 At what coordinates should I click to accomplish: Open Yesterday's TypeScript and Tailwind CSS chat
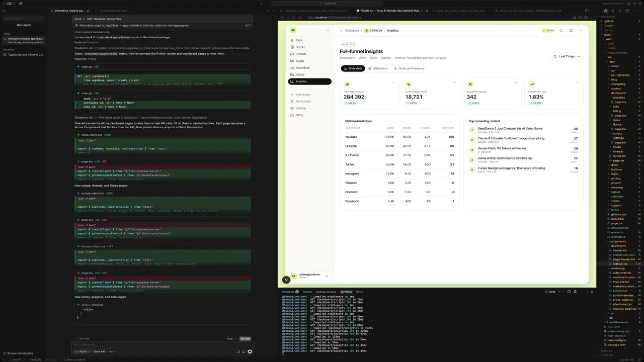pos(24,54)
